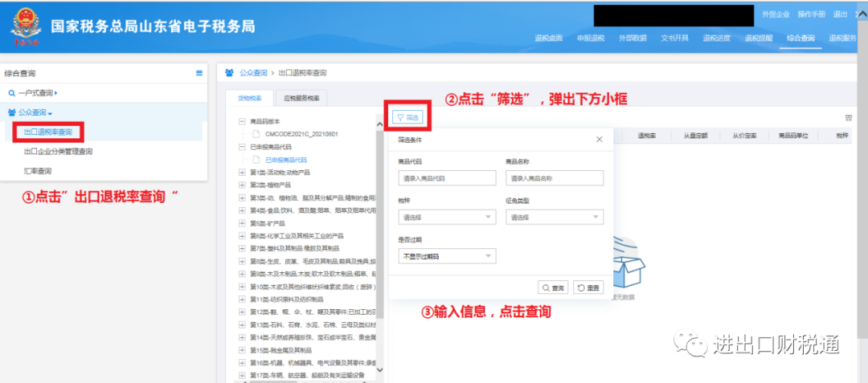Expand the 第17类 车辆航空器 node
The height and width of the screenshot is (383, 868).
click(x=241, y=376)
